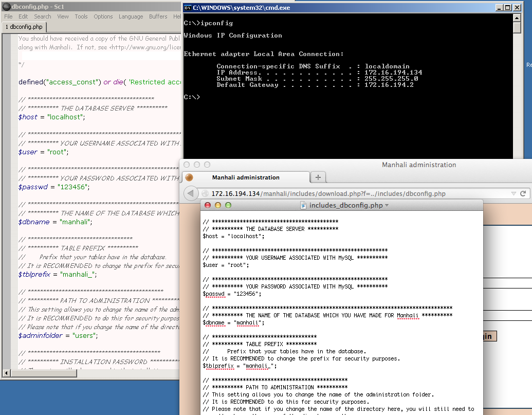Click $passwd = "123456" in includes_dbconfig.php window
The image size is (532, 415).
pos(232,294)
